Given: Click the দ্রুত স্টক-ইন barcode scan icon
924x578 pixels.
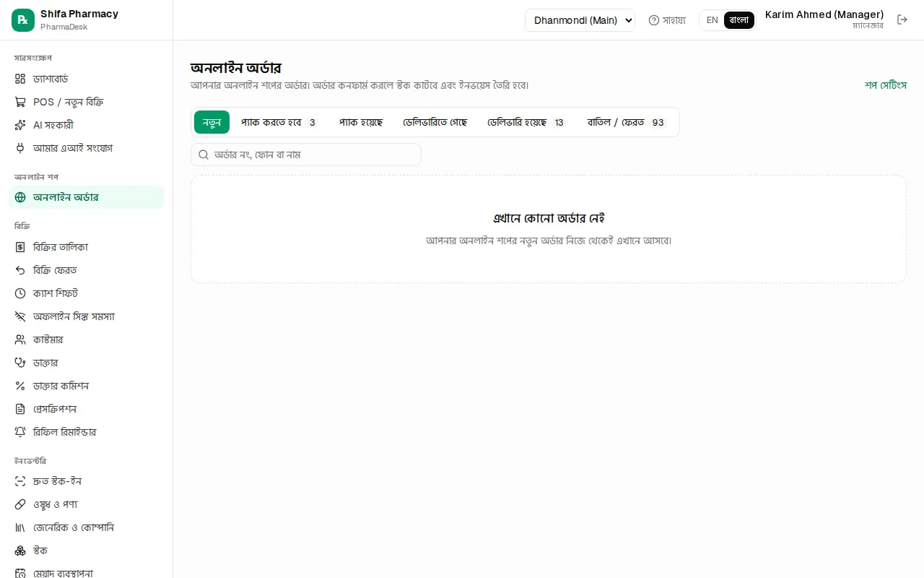Looking at the screenshot, I should coord(20,481).
